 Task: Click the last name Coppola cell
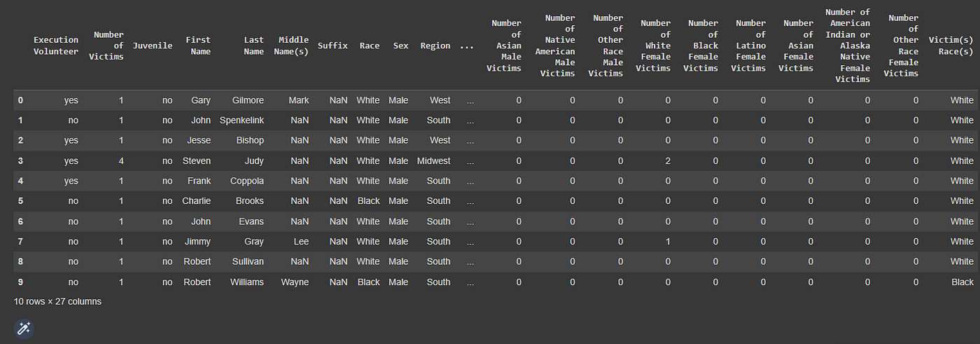point(247,181)
